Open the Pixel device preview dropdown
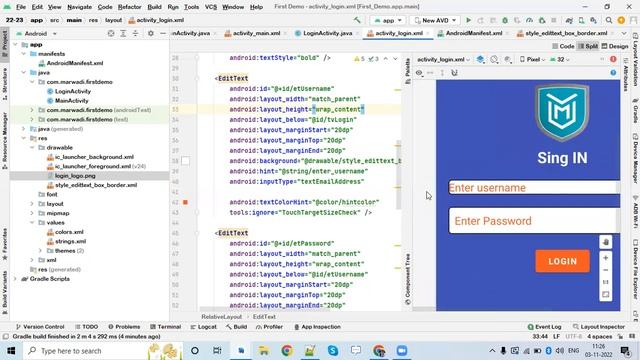This screenshot has width=640, height=360. tap(532, 60)
